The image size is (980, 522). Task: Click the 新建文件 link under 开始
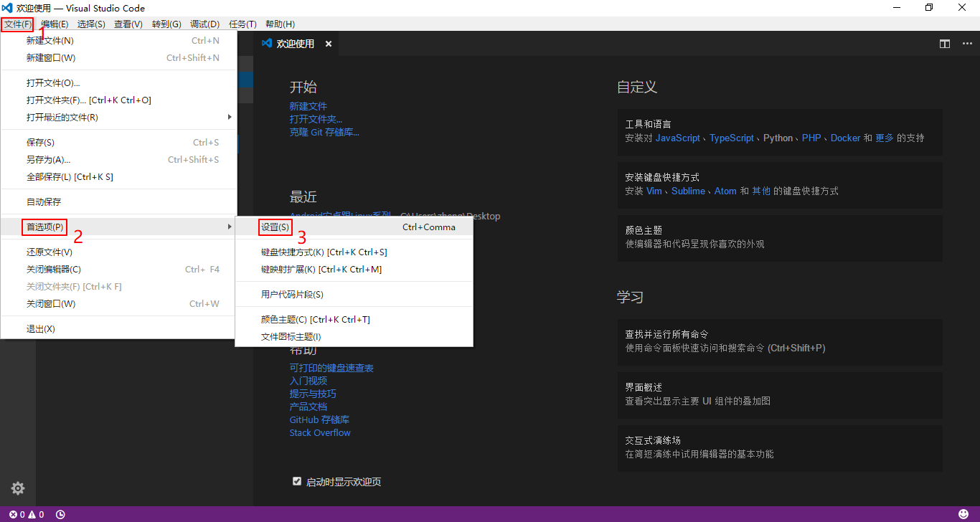tap(308, 106)
